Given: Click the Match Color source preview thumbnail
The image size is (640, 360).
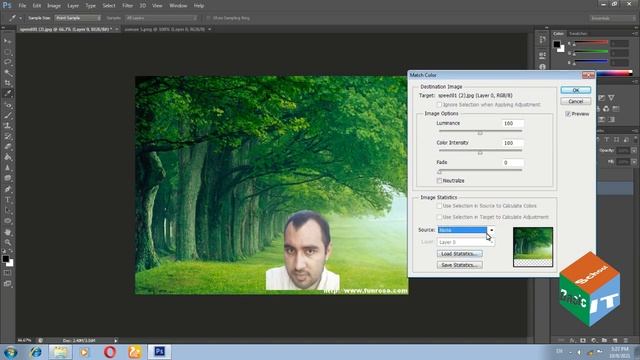Looking at the screenshot, I should coord(533,247).
